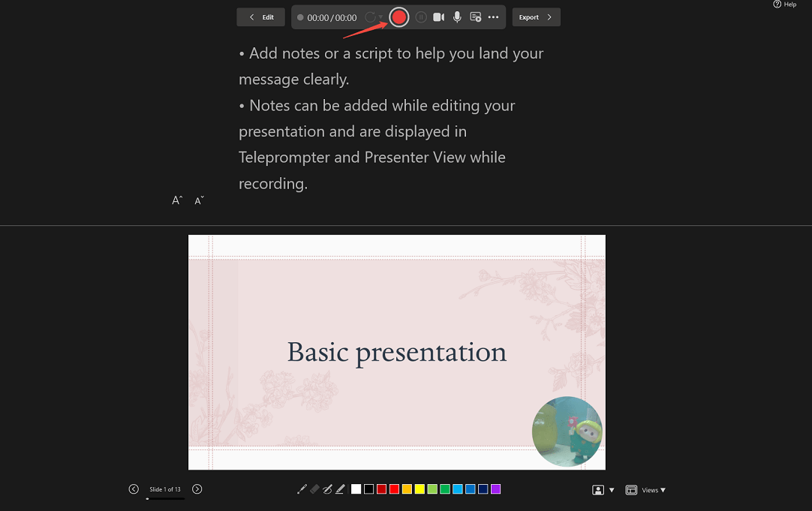Pick the red ink color swatch

pyautogui.click(x=394, y=488)
